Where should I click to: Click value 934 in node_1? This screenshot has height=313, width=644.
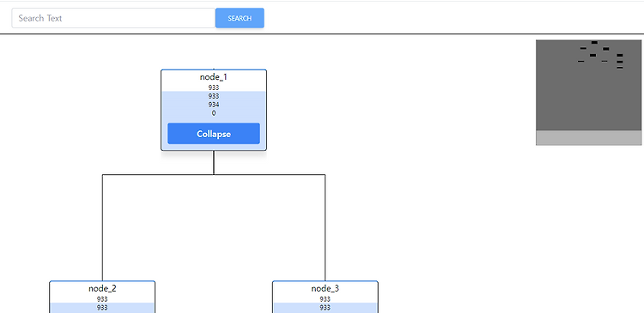pyautogui.click(x=214, y=105)
